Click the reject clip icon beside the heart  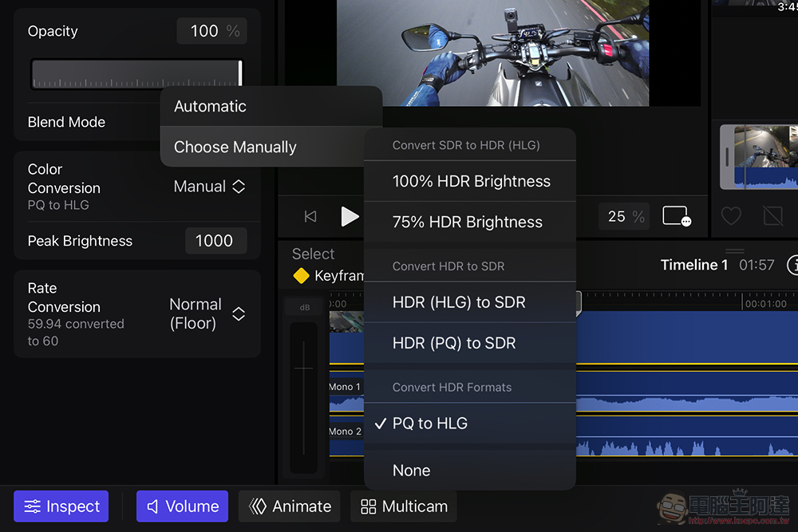tap(773, 217)
